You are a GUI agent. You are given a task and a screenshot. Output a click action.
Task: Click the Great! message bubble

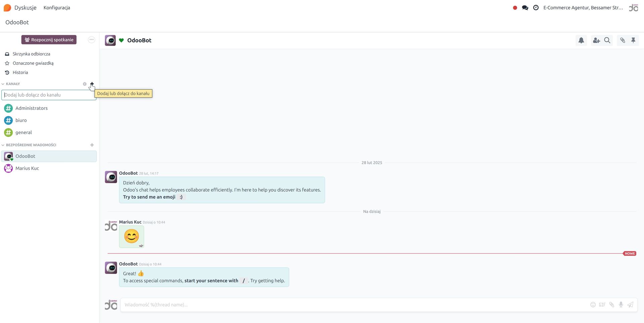click(x=204, y=277)
